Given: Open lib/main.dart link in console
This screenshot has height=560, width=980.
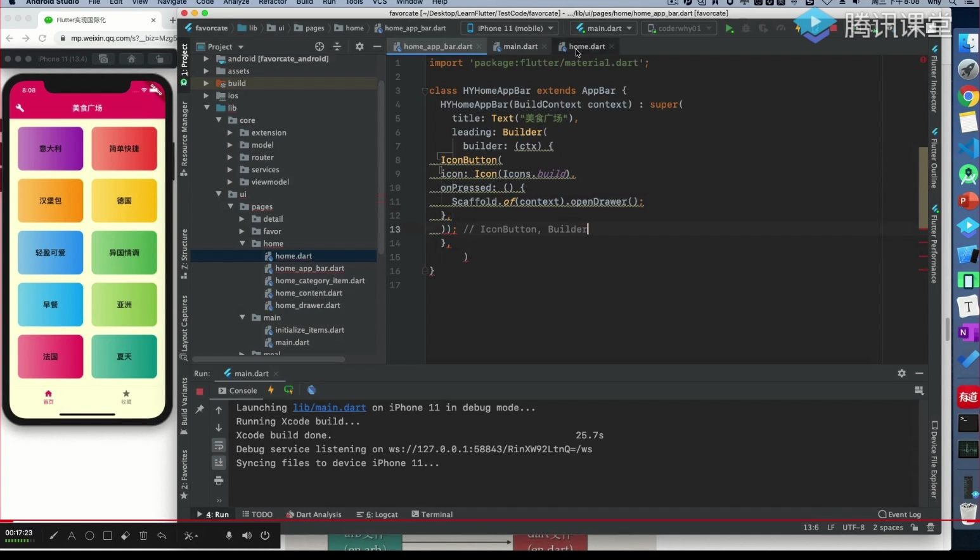Looking at the screenshot, I should (329, 407).
